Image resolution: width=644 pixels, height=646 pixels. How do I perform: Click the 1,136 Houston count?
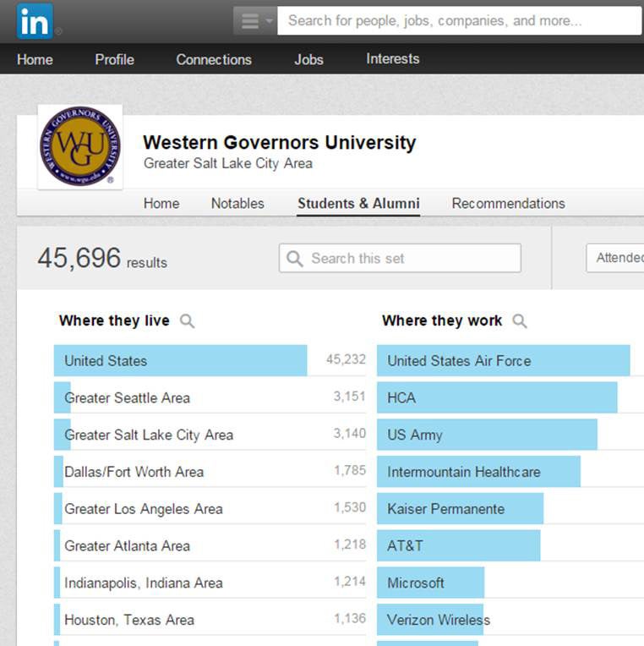[x=350, y=618]
